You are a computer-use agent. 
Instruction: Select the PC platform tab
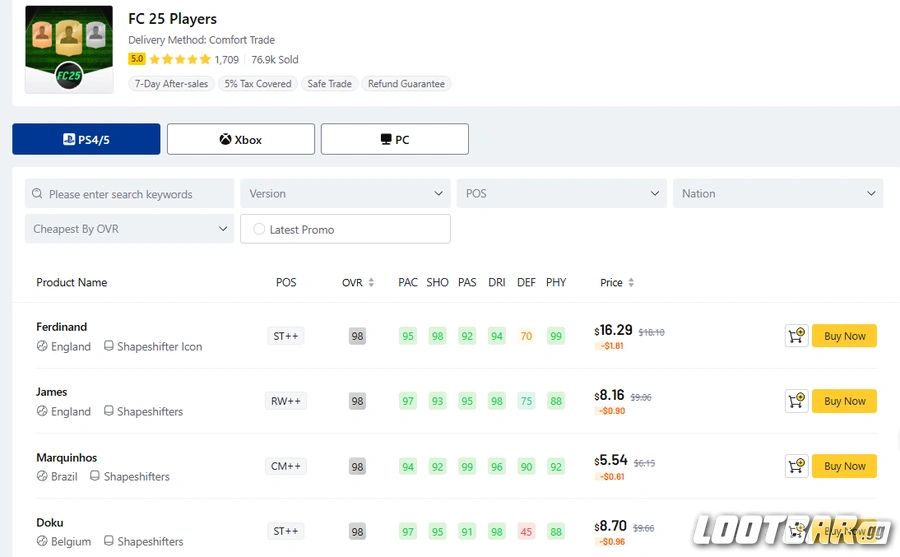click(x=395, y=139)
